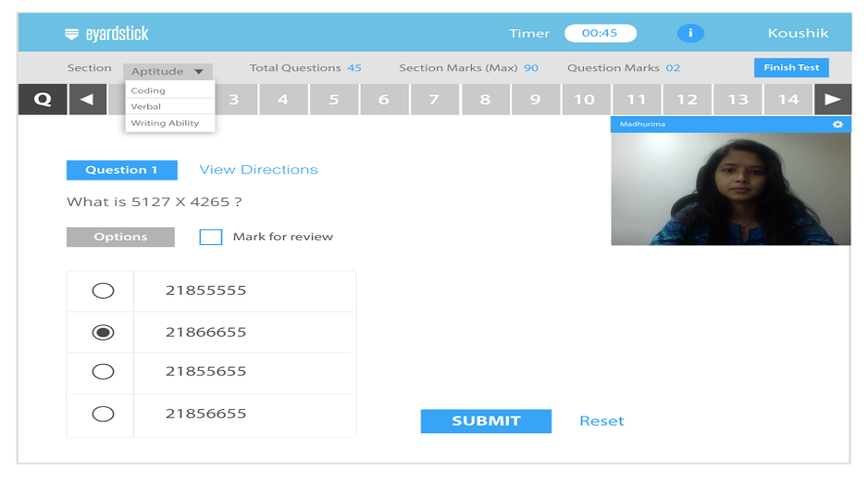Jump to question 3
The height and width of the screenshot is (488, 868).
(235, 100)
